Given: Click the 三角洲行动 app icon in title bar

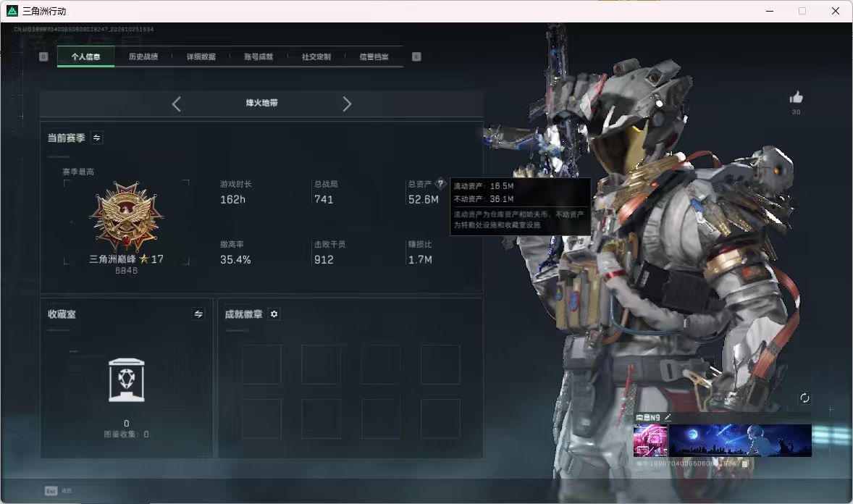Looking at the screenshot, I should click(12, 11).
